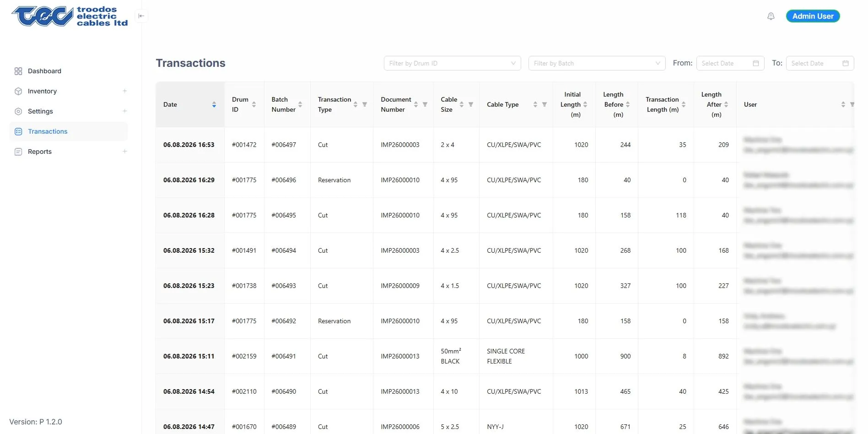Viewport: 868px width, 434px height.
Task: Click document number IMP26000009
Action: tap(400, 286)
